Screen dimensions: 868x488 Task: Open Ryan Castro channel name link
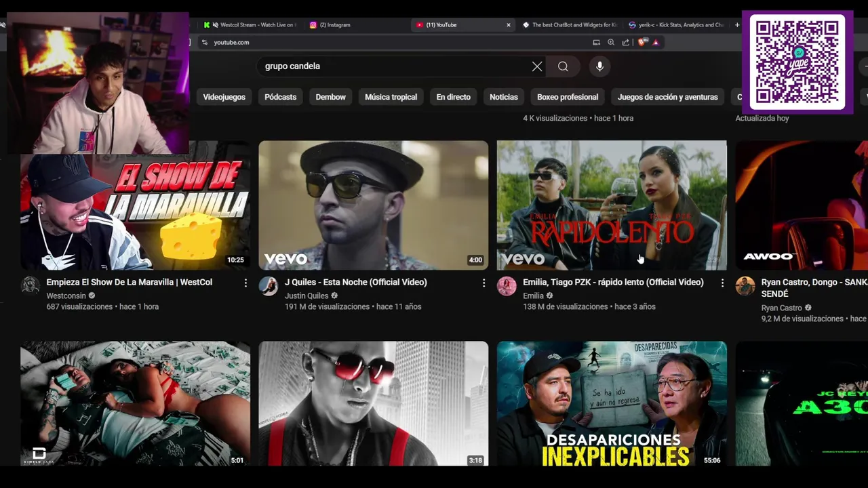(782, 308)
